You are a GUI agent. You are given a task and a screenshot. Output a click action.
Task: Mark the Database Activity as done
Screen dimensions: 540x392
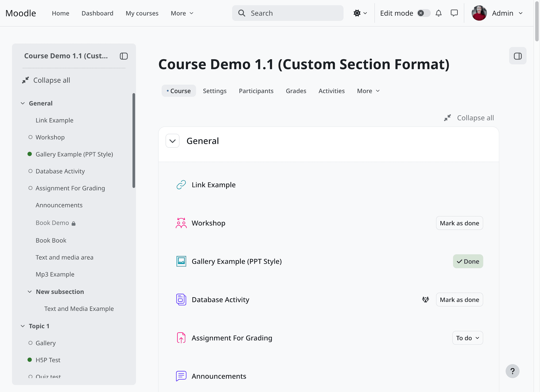459,300
